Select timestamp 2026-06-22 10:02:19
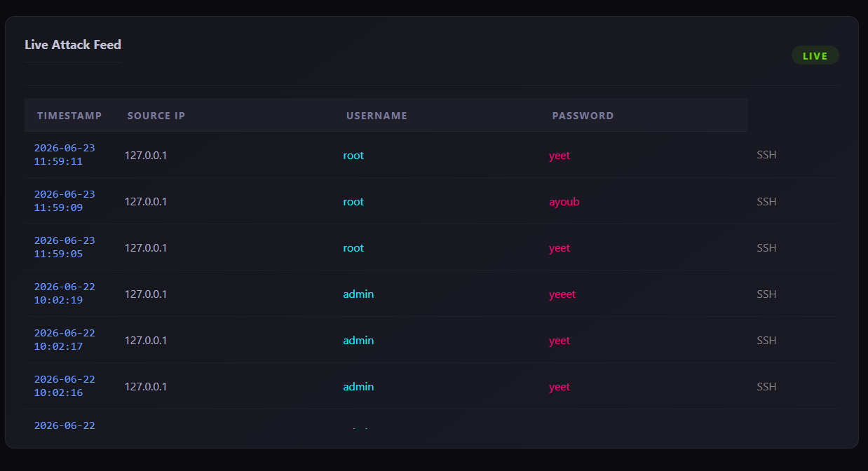 coord(65,294)
